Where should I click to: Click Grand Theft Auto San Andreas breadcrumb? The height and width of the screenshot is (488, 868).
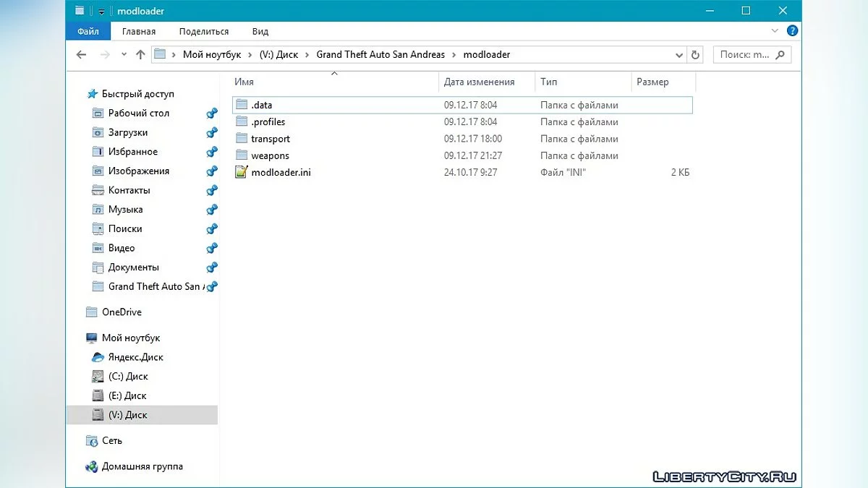[380, 55]
